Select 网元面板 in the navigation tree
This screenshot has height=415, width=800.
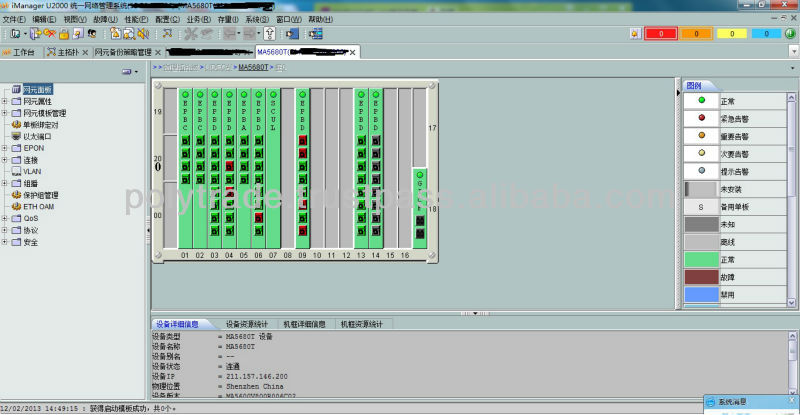click(x=38, y=90)
